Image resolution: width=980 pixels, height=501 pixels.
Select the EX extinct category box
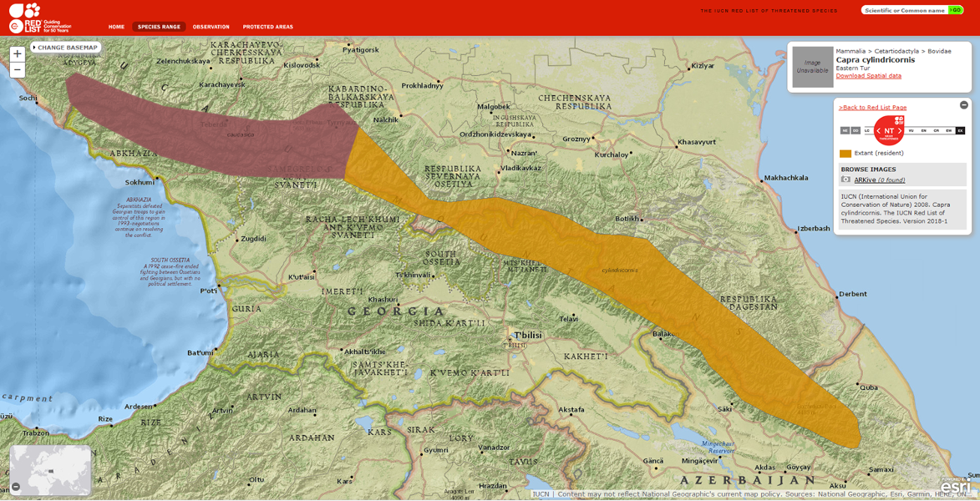click(x=960, y=131)
